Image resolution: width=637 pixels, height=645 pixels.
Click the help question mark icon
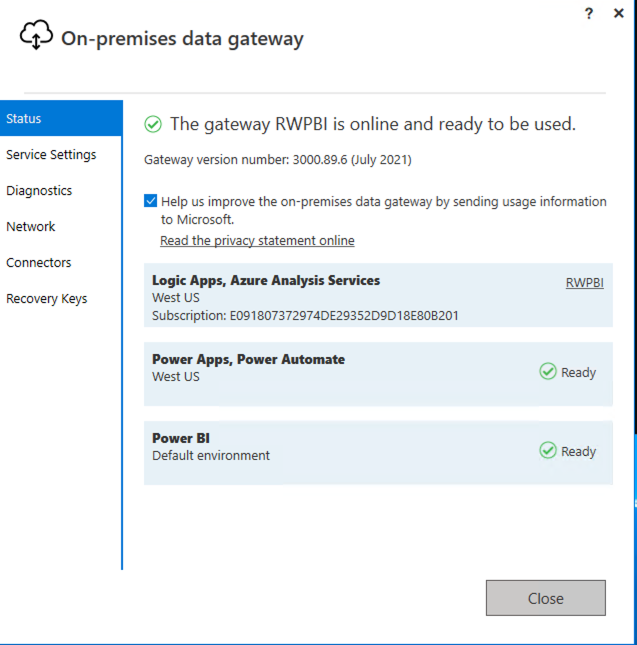click(589, 14)
